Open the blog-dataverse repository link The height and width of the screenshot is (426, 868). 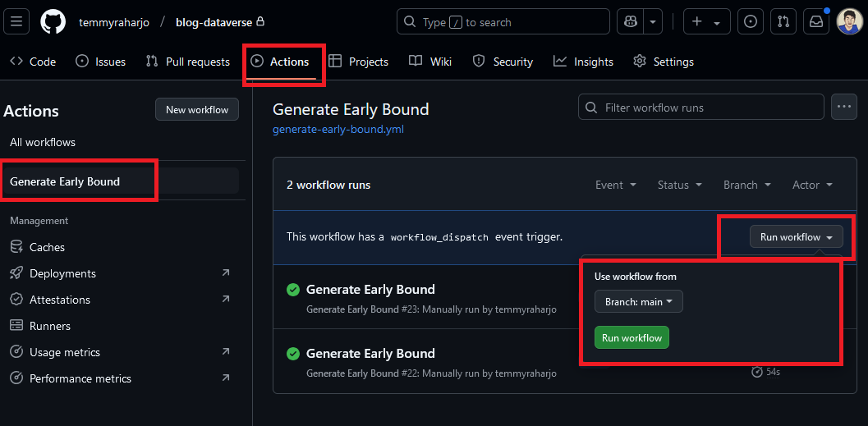pyautogui.click(x=214, y=22)
